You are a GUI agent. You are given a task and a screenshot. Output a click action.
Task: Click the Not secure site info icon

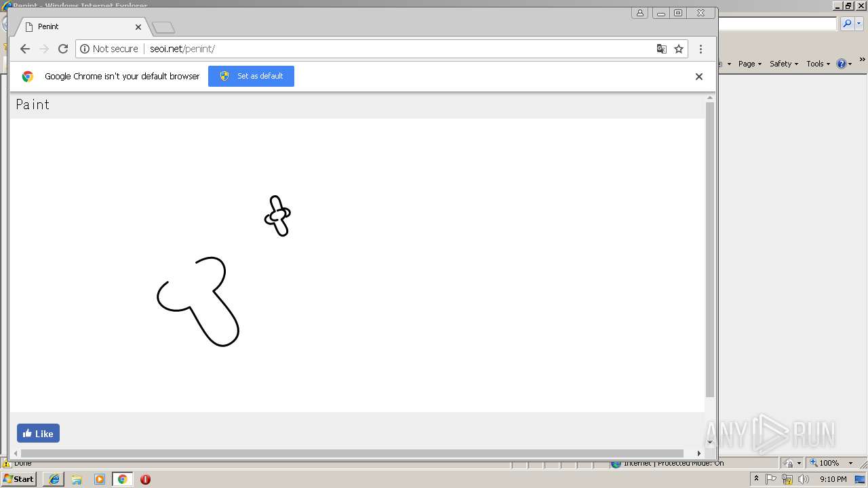click(x=85, y=49)
